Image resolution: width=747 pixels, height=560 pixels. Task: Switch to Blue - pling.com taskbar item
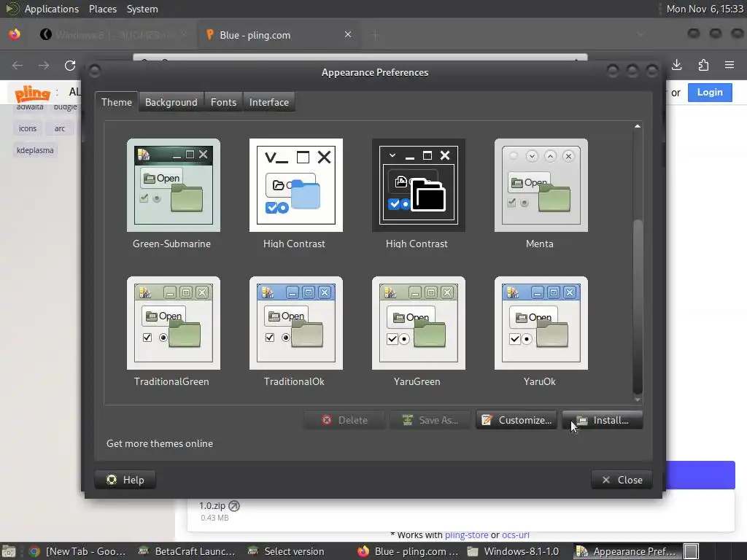point(406,551)
